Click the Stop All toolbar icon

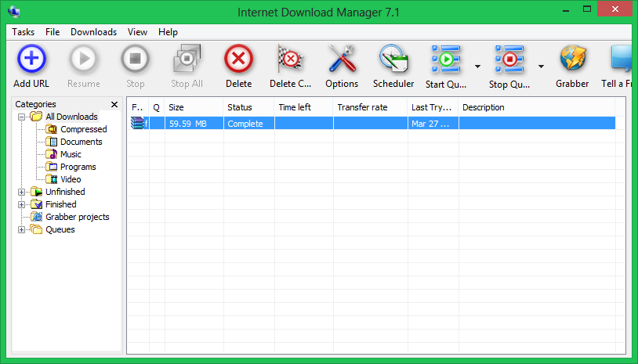pos(187,59)
